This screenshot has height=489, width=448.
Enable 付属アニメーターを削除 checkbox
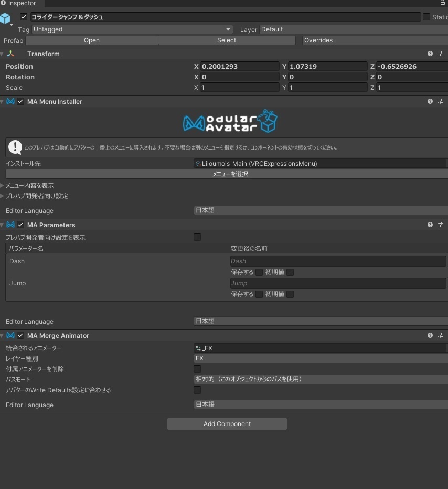coord(197,369)
